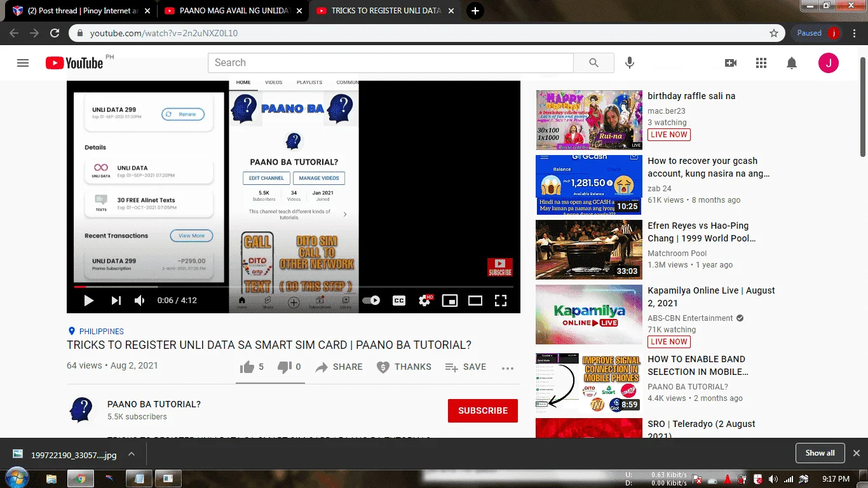Dislike the video with thumbs down
Image resolution: width=868 pixels, height=488 pixels.
(289, 367)
